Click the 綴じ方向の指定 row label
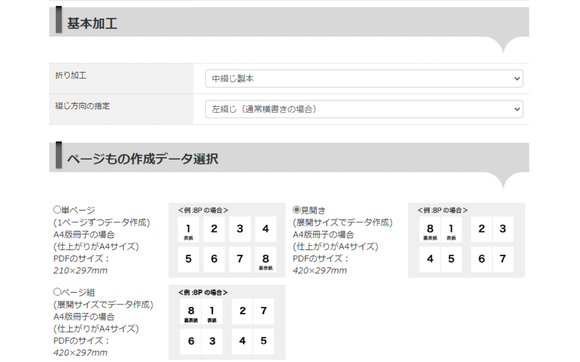 (82, 106)
